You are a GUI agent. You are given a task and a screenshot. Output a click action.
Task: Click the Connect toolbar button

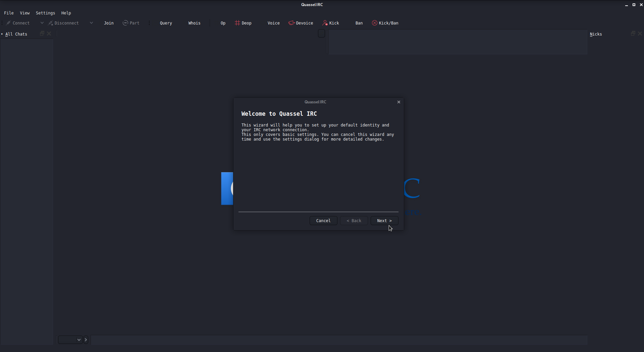[x=18, y=23]
